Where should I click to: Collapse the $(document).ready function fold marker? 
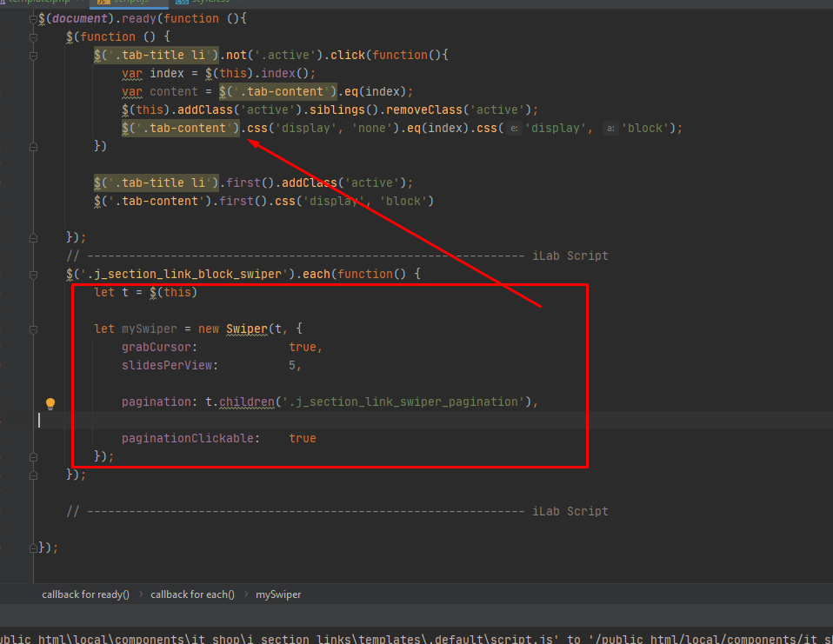coord(33,19)
